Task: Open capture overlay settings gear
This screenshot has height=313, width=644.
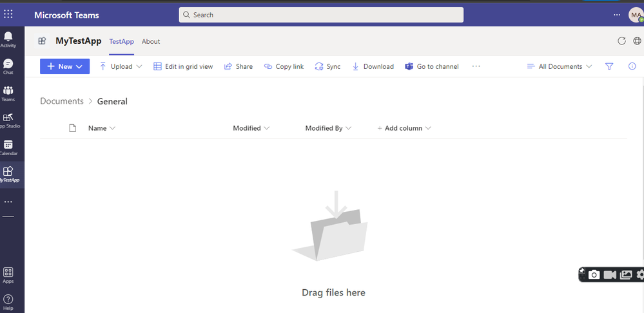Action: (640, 274)
